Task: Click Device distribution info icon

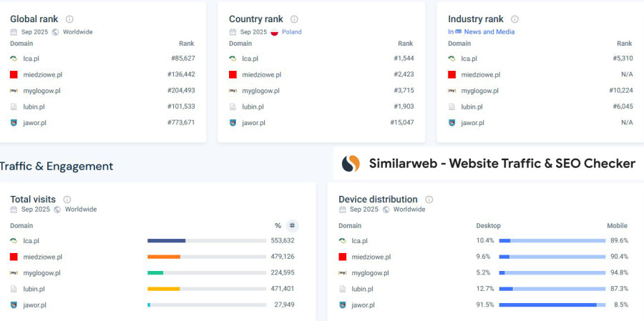Action: [429, 199]
